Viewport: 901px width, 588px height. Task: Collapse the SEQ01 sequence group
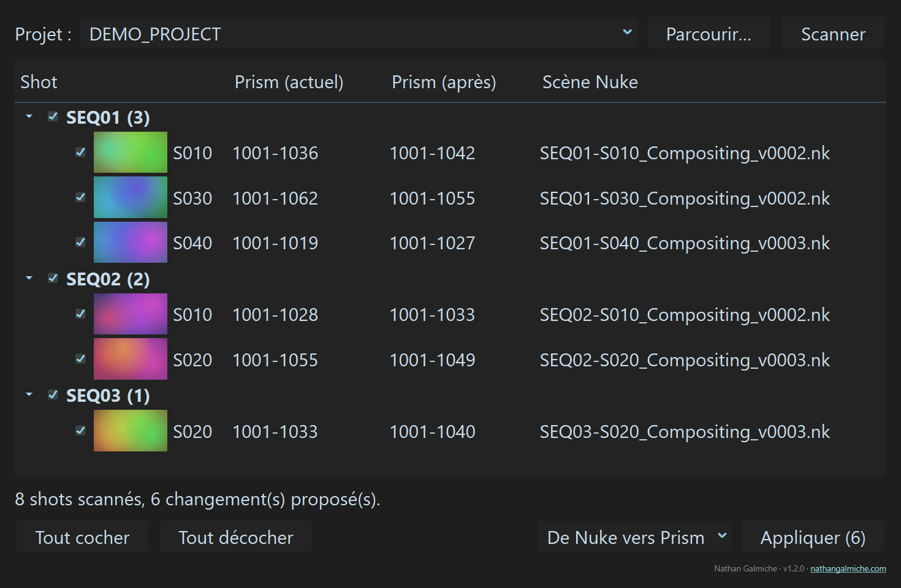point(29,116)
